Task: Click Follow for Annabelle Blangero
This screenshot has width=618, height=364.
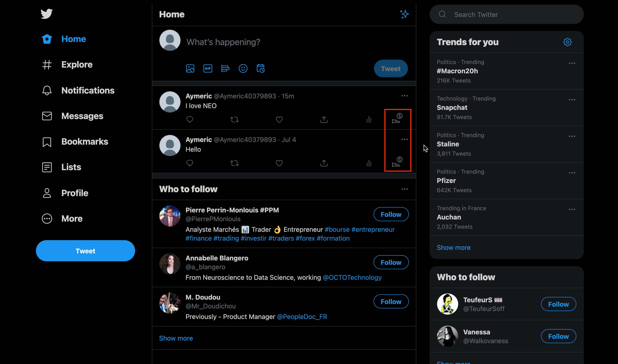Action: tap(391, 262)
